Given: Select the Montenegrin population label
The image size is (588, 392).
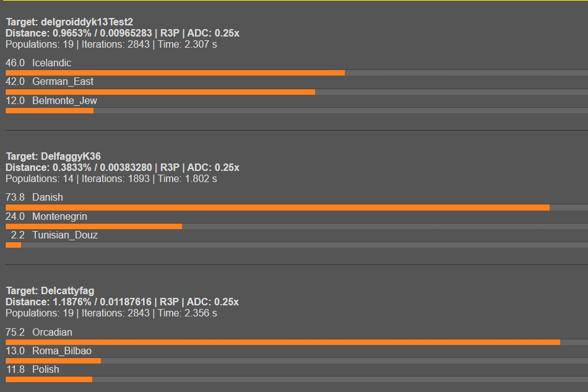Looking at the screenshot, I should [x=59, y=217].
